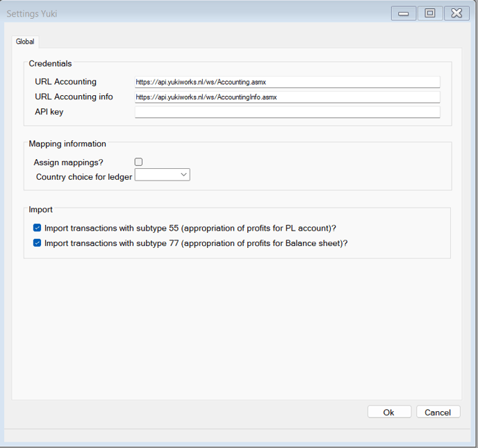Uncheck import transactions with subtype 77
This screenshot has width=478, height=448.
(38, 243)
